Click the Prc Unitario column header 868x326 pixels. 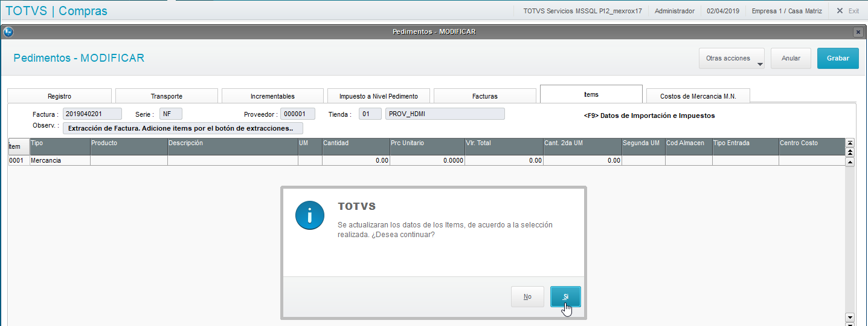coord(427,146)
